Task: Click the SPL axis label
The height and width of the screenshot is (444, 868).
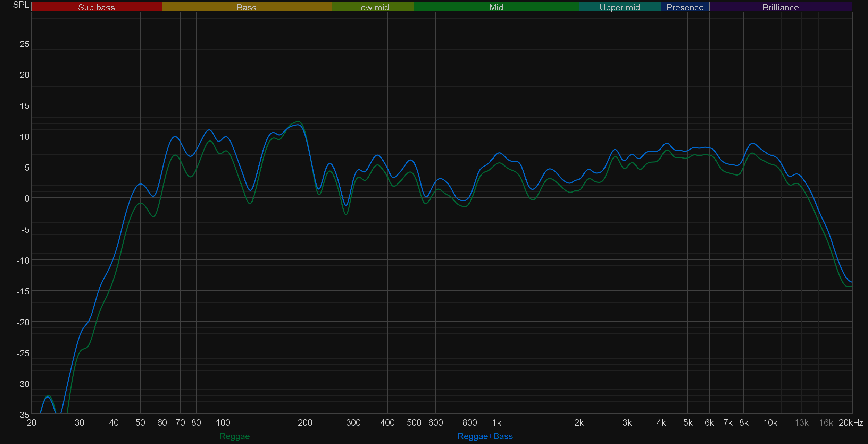Action: point(21,5)
